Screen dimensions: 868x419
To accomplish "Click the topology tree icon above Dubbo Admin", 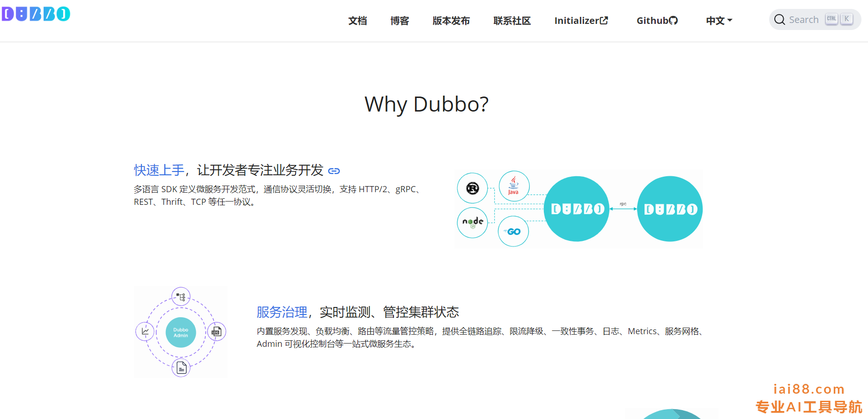I will (x=181, y=297).
